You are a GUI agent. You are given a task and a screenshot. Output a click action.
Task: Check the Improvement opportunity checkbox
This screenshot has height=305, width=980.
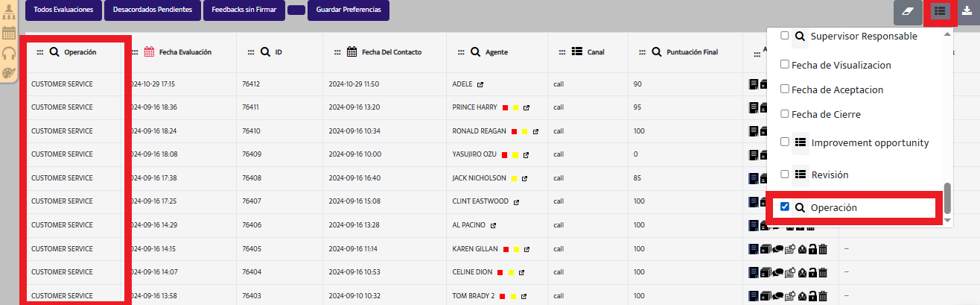coord(785,142)
